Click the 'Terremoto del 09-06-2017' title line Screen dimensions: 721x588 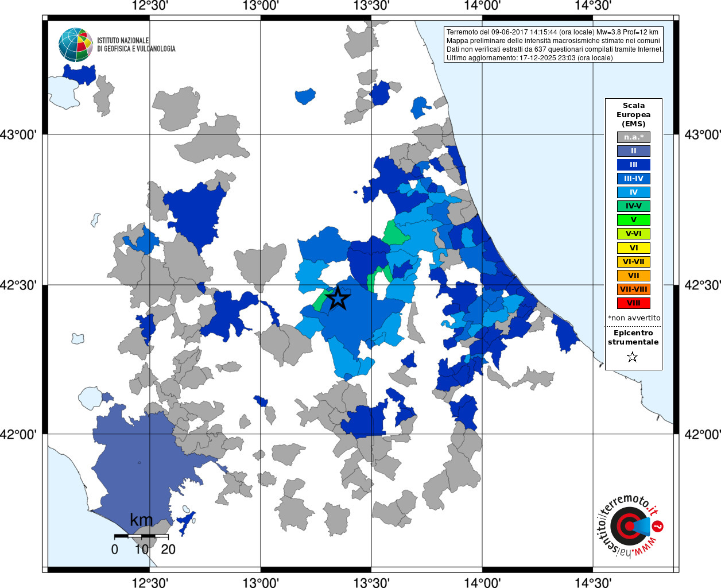552,32
